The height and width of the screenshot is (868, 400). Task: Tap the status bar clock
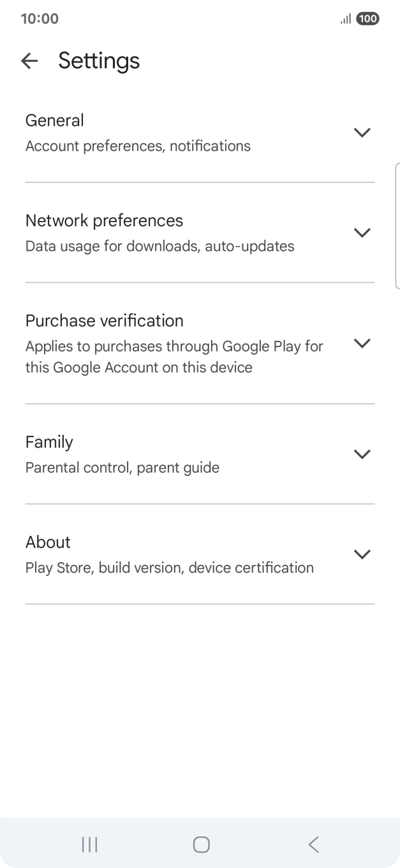coord(40,19)
